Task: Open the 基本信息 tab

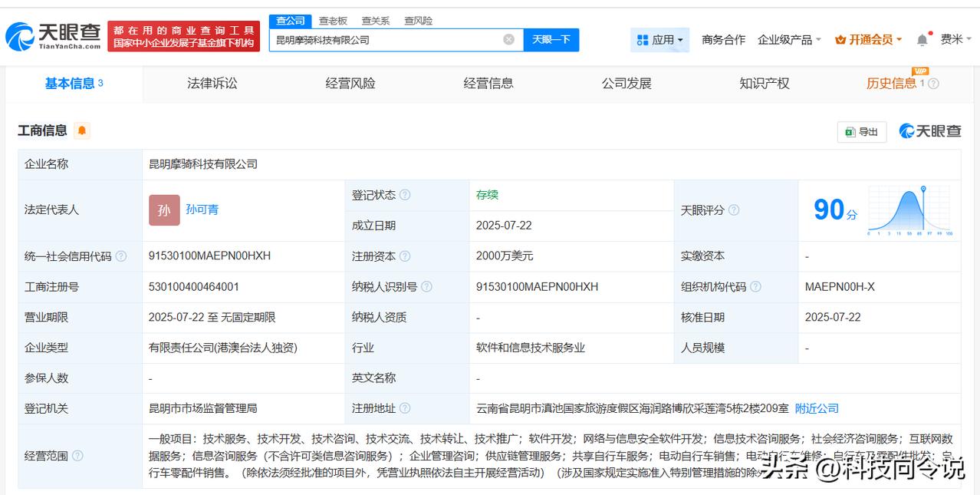Action: point(74,84)
